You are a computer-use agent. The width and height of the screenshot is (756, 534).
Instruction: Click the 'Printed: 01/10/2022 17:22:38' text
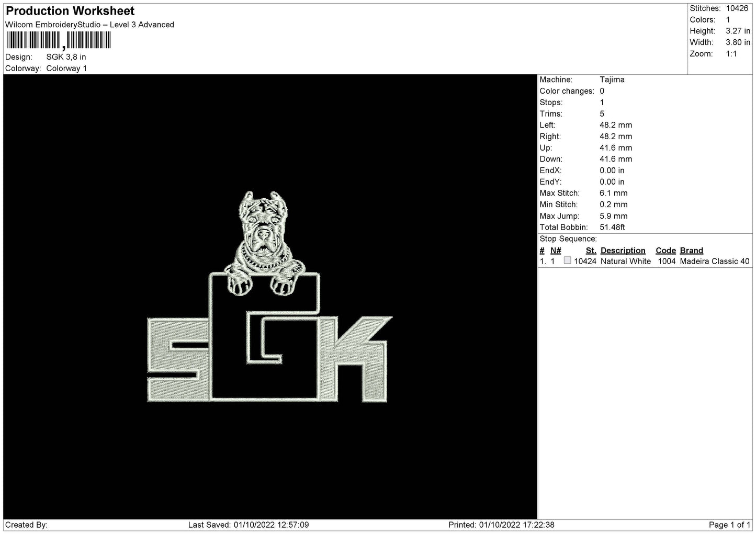pyautogui.click(x=501, y=525)
